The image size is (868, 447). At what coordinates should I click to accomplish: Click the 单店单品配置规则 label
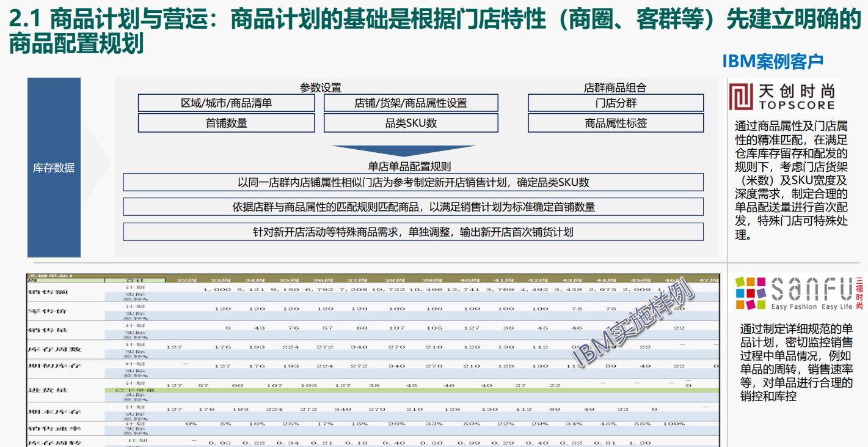point(409,166)
